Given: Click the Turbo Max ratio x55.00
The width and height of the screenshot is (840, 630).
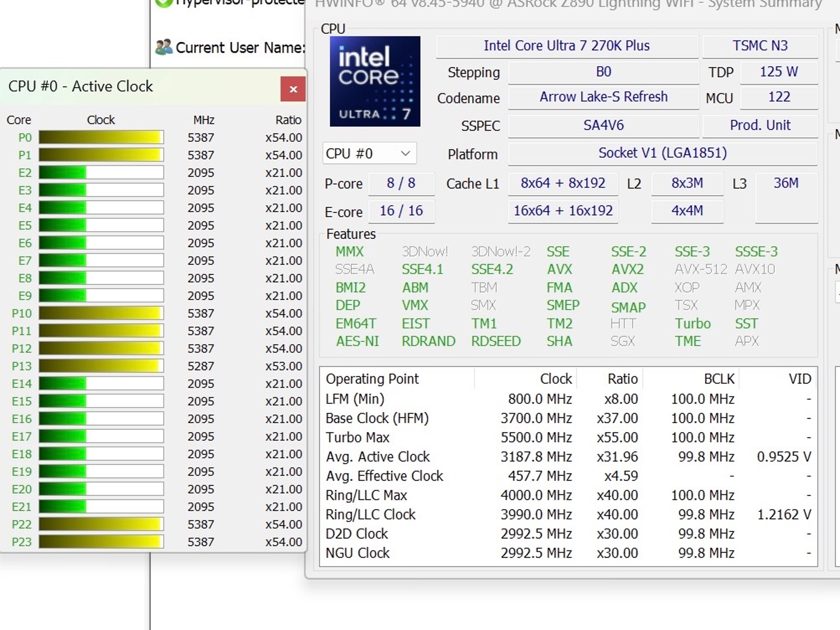Looking at the screenshot, I should coord(617,438).
